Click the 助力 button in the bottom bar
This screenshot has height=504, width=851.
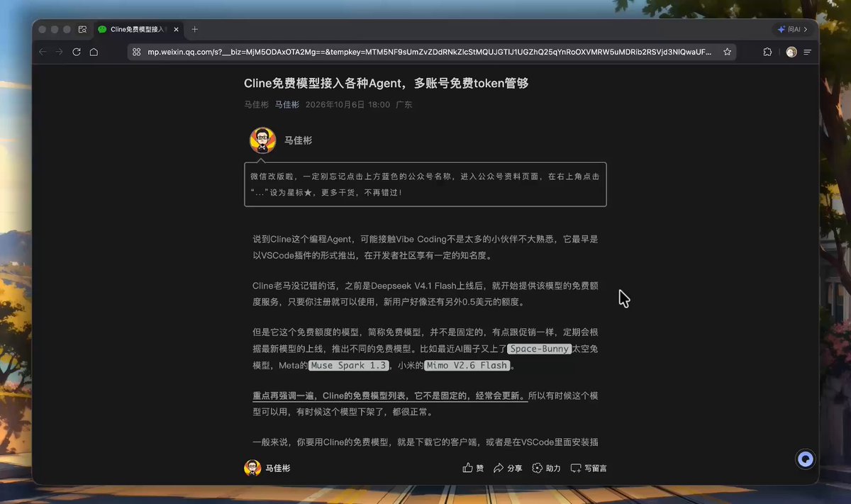546,468
